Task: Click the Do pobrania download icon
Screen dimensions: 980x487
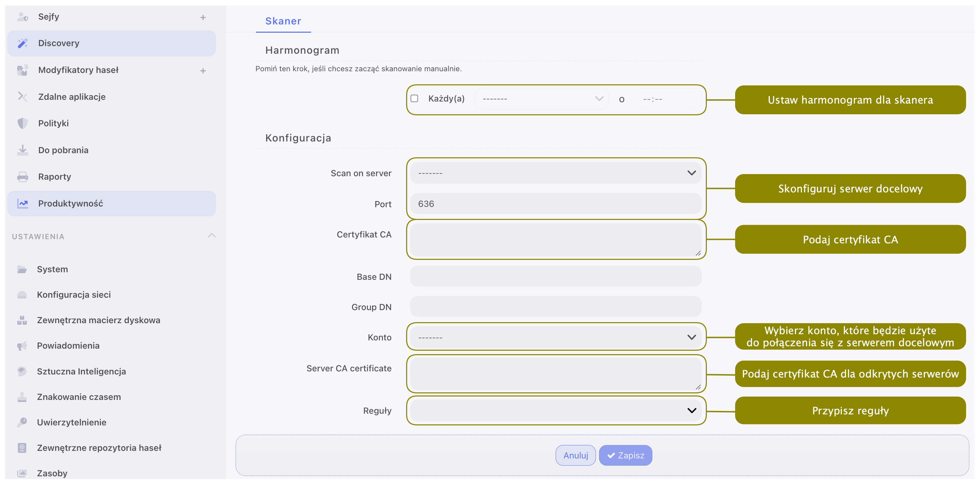Action: coord(22,150)
